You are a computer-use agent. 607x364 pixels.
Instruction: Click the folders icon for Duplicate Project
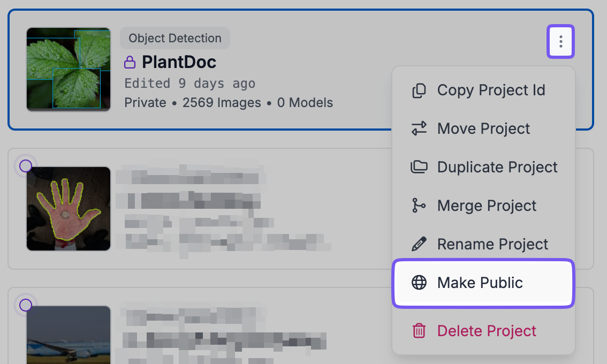(x=419, y=167)
